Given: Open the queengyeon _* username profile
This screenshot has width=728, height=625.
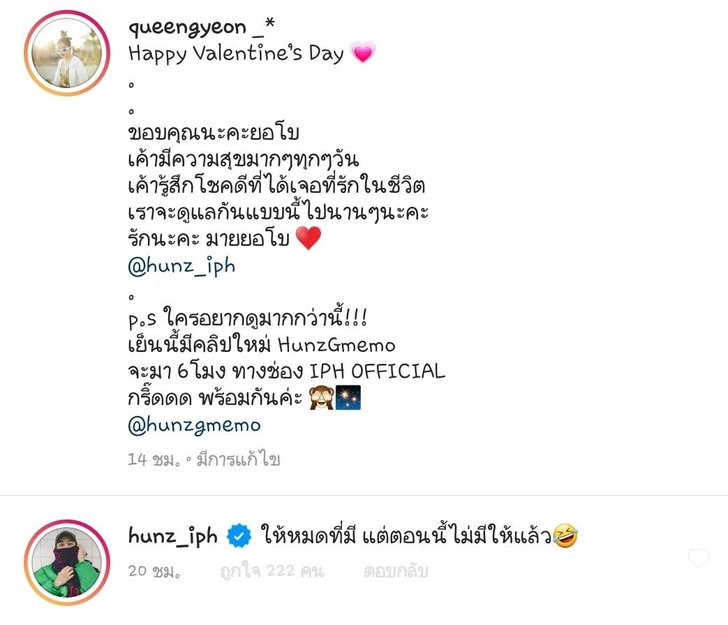Looking at the screenshot, I should point(202,27).
